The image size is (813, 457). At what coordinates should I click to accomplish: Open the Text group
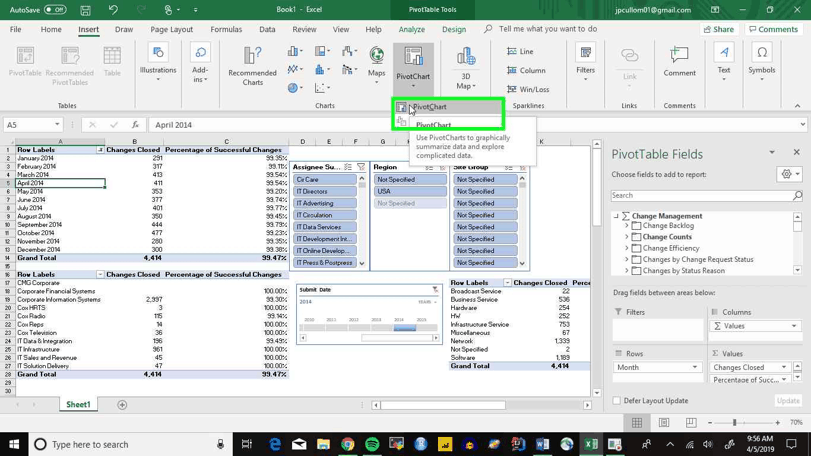point(724,63)
